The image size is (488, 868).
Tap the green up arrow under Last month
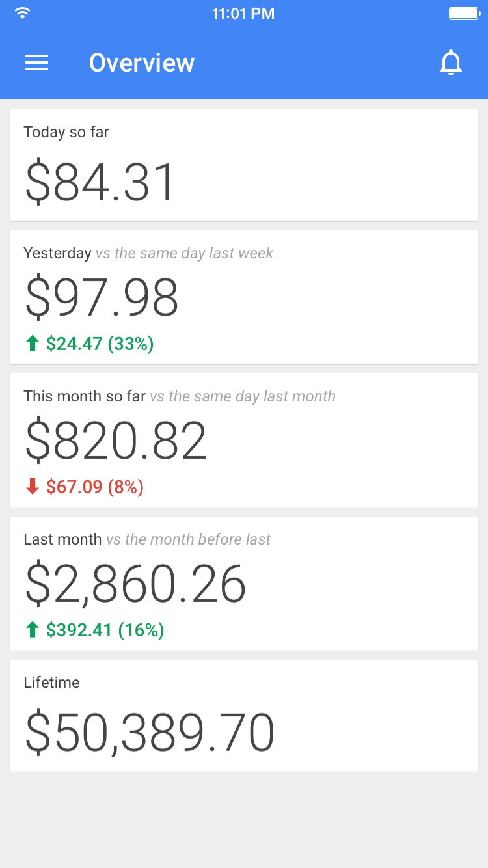pyautogui.click(x=32, y=630)
